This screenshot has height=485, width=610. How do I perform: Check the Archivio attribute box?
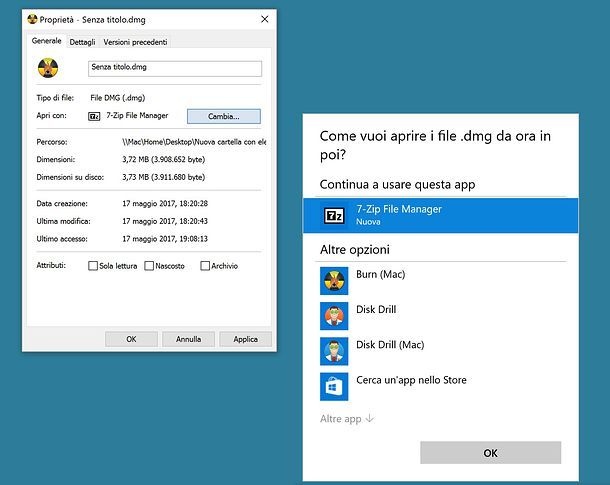pos(205,266)
